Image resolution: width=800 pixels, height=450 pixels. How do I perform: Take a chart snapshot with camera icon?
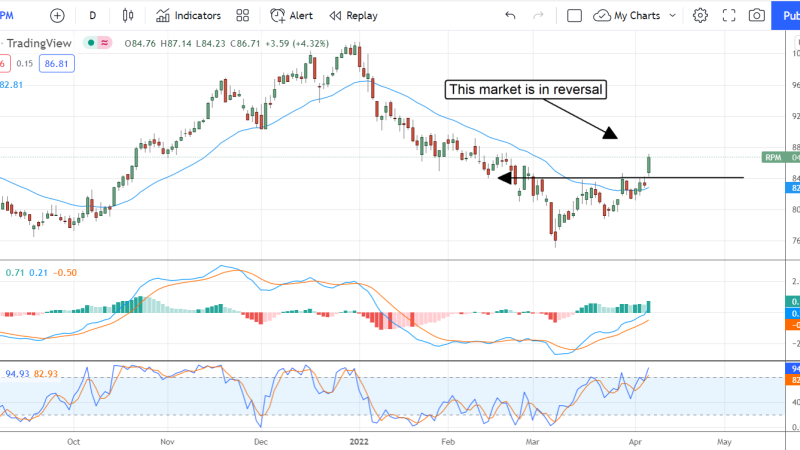tap(757, 16)
